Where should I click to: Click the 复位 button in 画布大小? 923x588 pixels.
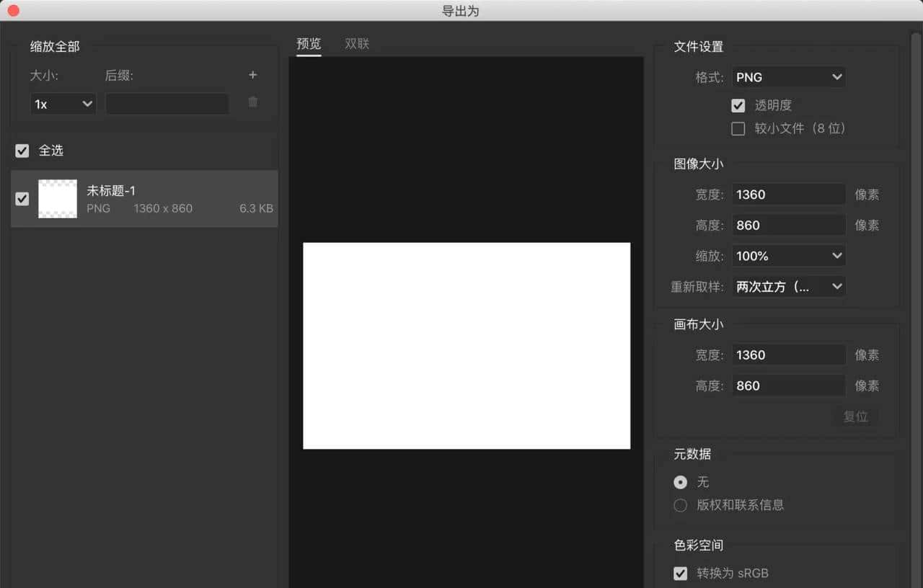pyautogui.click(x=855, y=416)
